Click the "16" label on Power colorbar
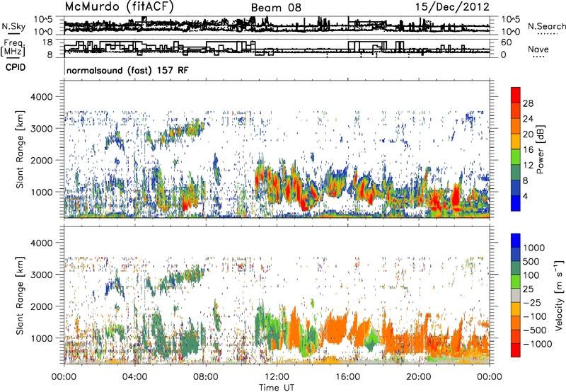566x392 pixels. tap(528, 150)
